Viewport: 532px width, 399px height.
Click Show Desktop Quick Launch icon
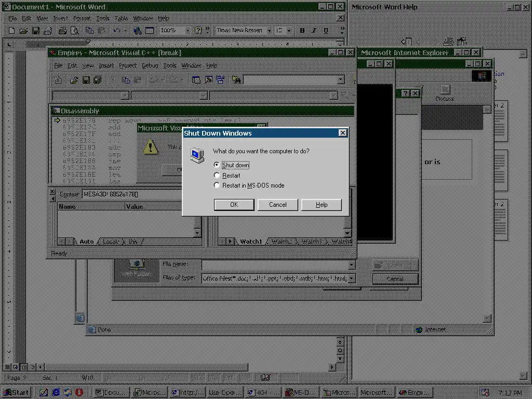coord(44,393)
